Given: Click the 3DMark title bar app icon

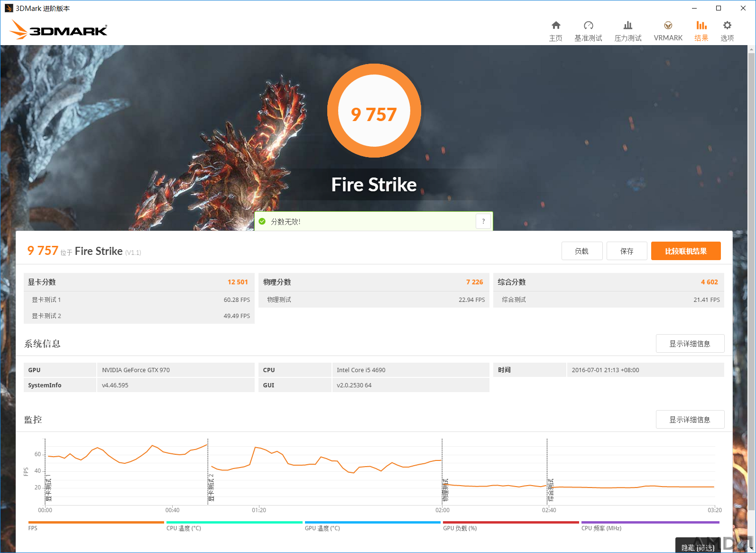Looking at the screenshot, I should tap(9, 8).
